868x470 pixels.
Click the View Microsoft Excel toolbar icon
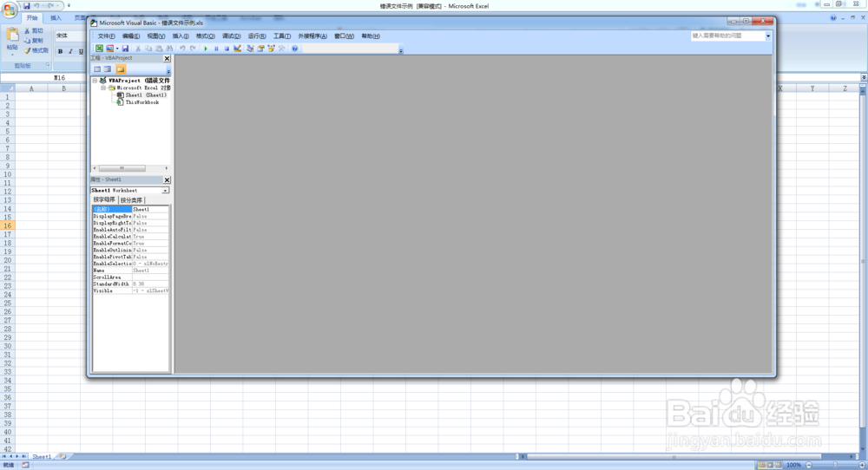99,49
